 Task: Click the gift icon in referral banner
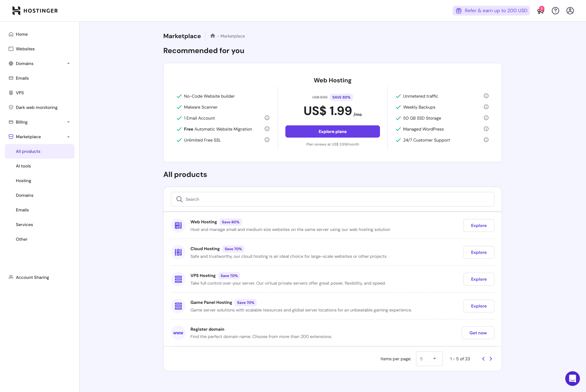click(459, 11)
